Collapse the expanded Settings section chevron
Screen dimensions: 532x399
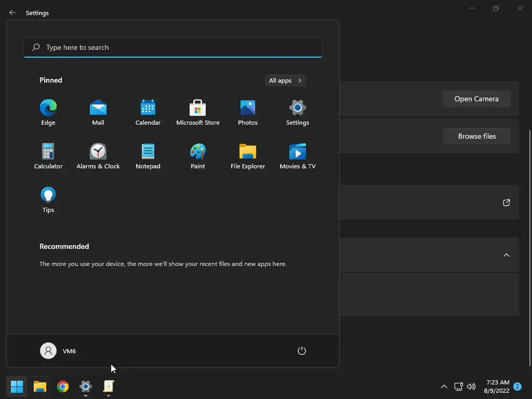click(x=506, y=255)
